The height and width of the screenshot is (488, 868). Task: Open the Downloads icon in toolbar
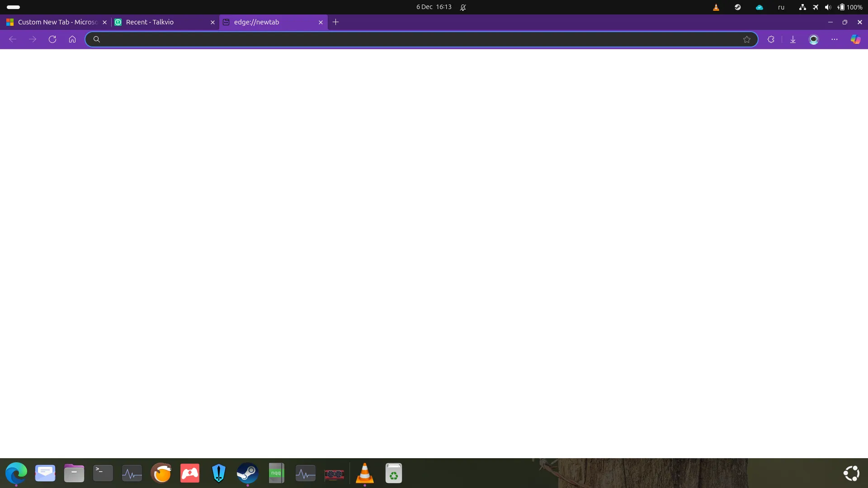click(x=793, y=39)
